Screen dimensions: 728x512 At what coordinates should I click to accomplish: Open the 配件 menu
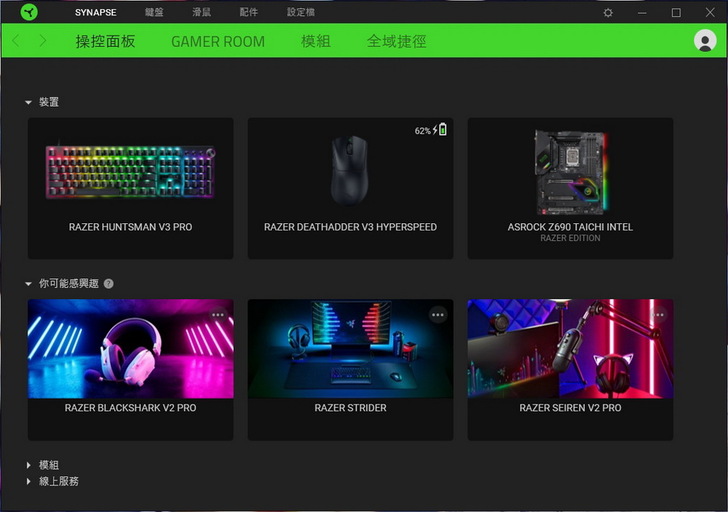[249, 13]
